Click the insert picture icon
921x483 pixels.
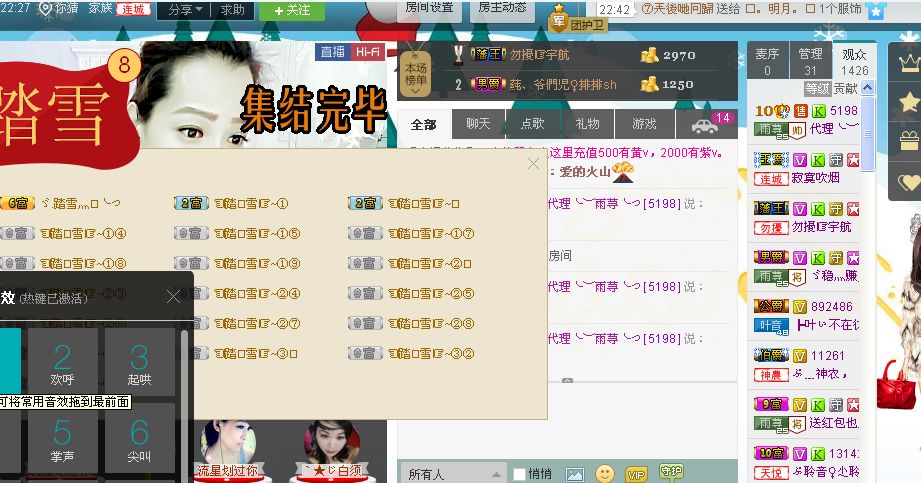click(x=574, y=474)
